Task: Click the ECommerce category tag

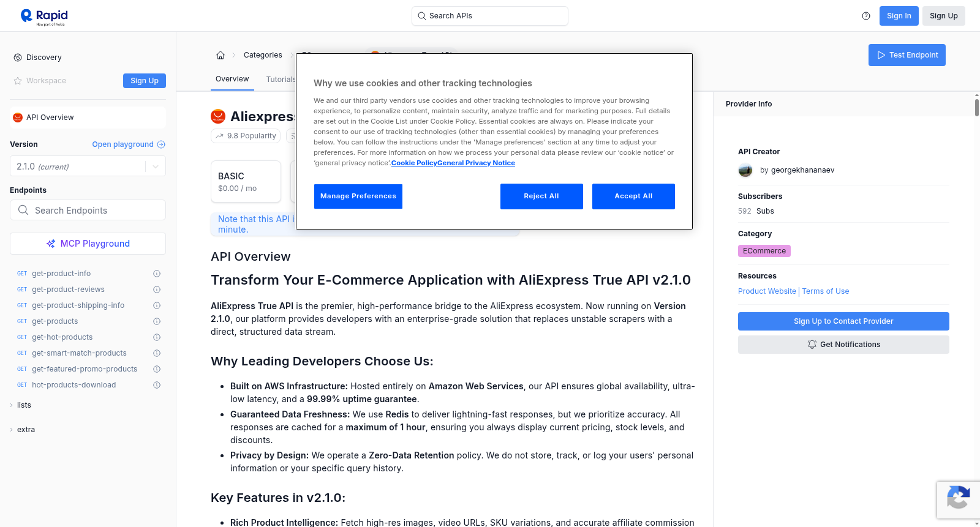Action: pyautogui.click(x=764, y=251)
